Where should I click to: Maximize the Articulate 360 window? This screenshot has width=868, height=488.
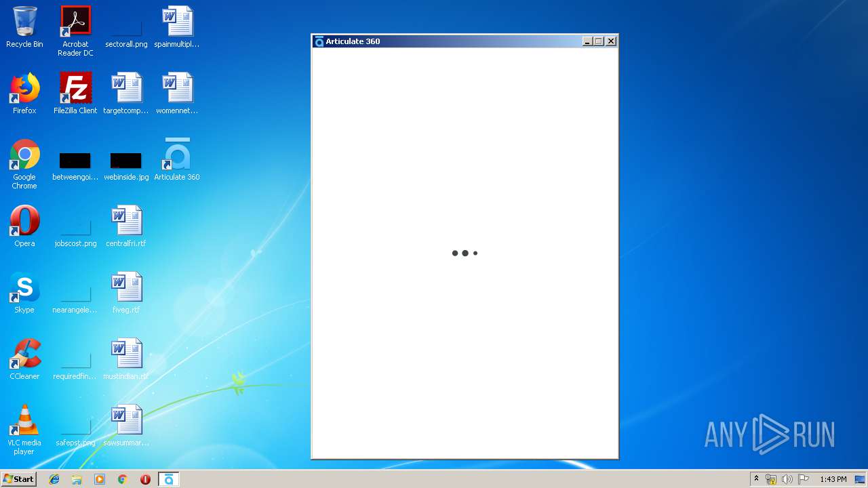click(x=599, y=41)
